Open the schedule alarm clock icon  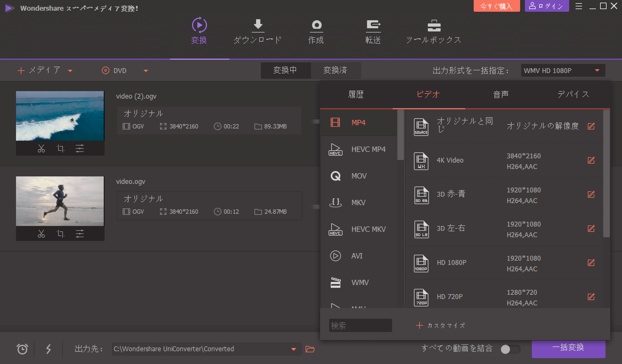[x=22, y=349]
